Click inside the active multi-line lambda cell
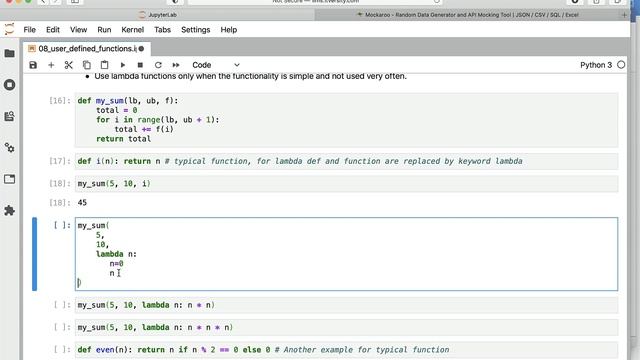640x360 pixels. pos(346,254)
